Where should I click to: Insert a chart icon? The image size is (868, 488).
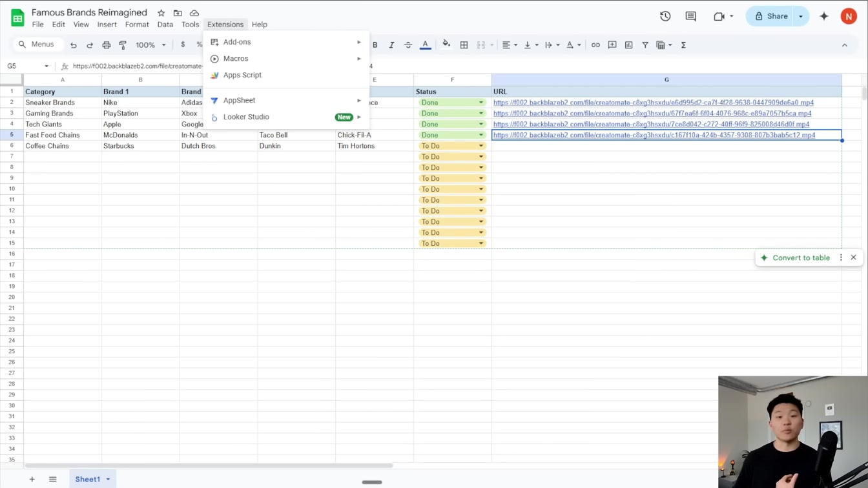[628, 45]
